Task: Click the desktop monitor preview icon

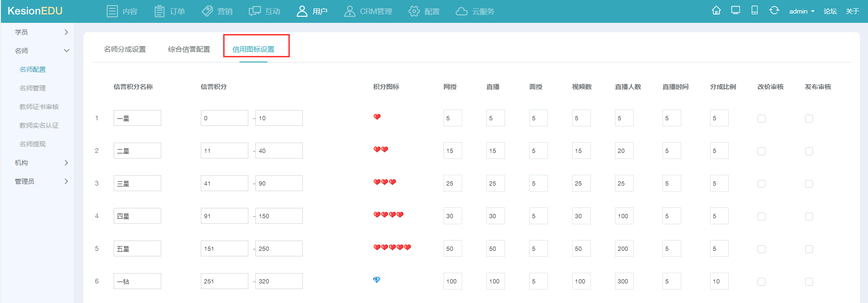Action: click(x=736, y=11)
